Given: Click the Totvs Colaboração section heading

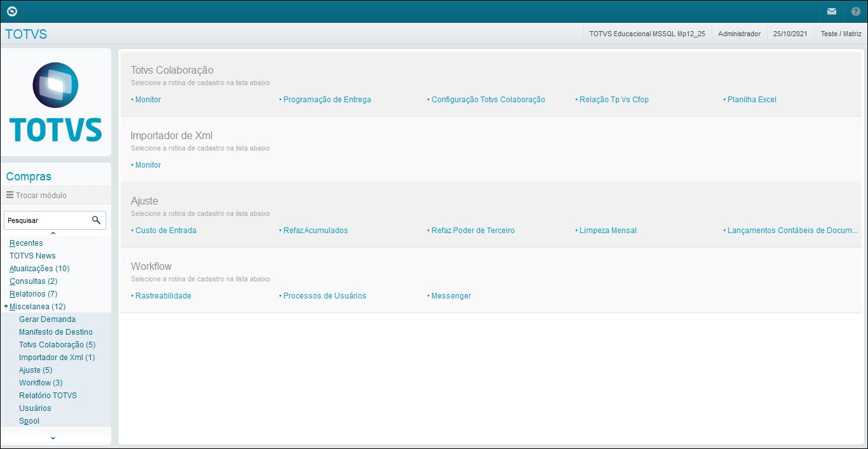Looking at the screenshot, I should click(172, 70).
